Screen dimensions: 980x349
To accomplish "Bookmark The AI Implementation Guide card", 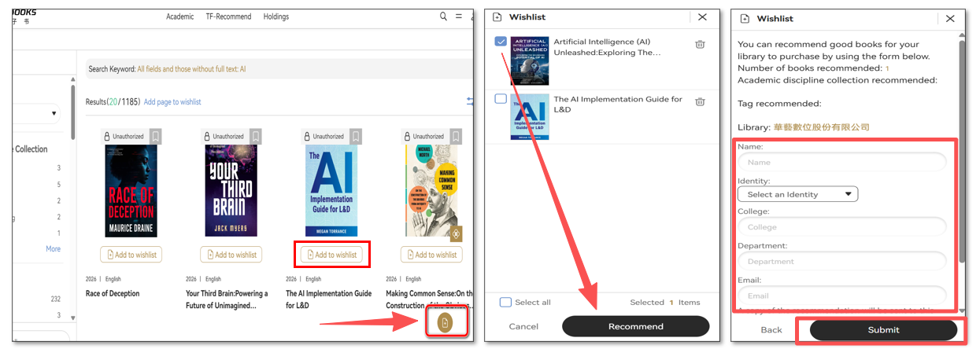I will (x=356, y=136).
